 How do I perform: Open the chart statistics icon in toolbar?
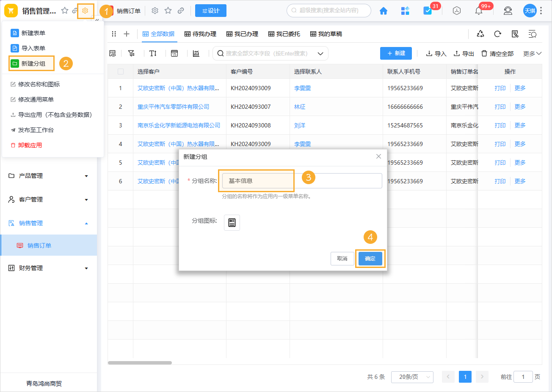[x=196, y=53]
